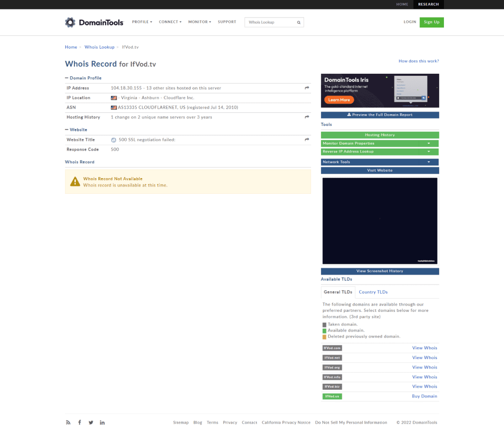Click View Whois for IfVod.com
The image size is (504, 431).
(x=425, y=348)
